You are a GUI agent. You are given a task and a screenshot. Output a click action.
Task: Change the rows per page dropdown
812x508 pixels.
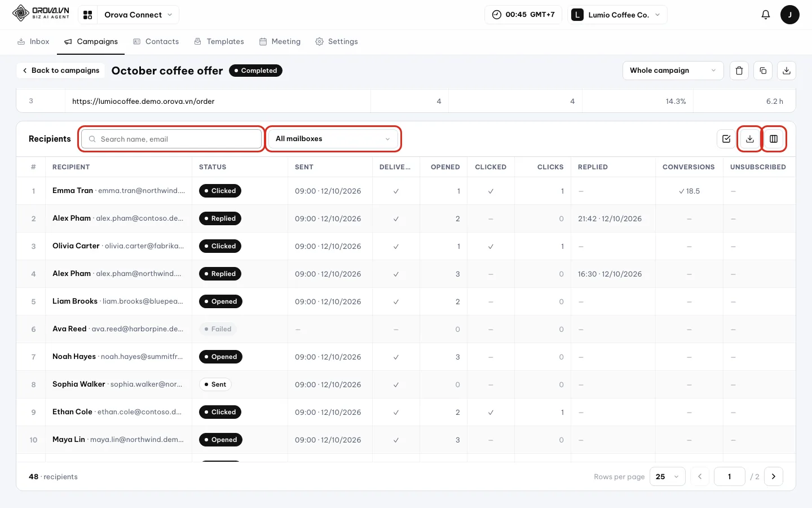pos(668,476)
